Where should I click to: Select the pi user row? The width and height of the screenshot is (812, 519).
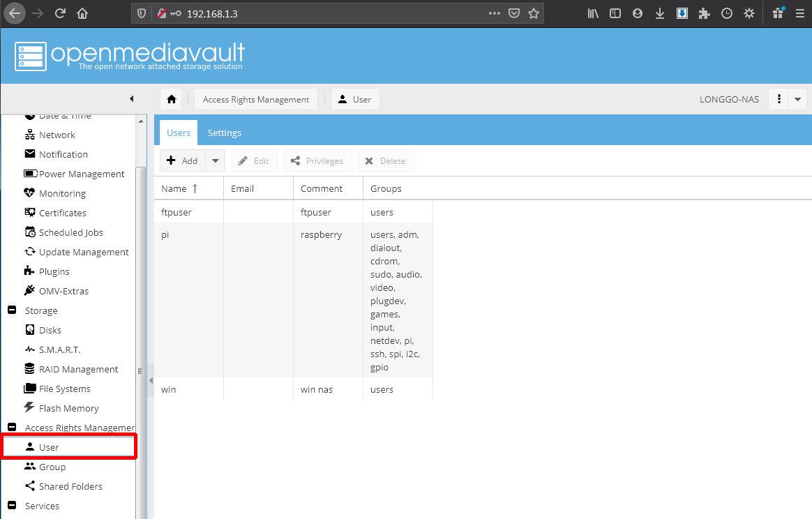point(293,301)
